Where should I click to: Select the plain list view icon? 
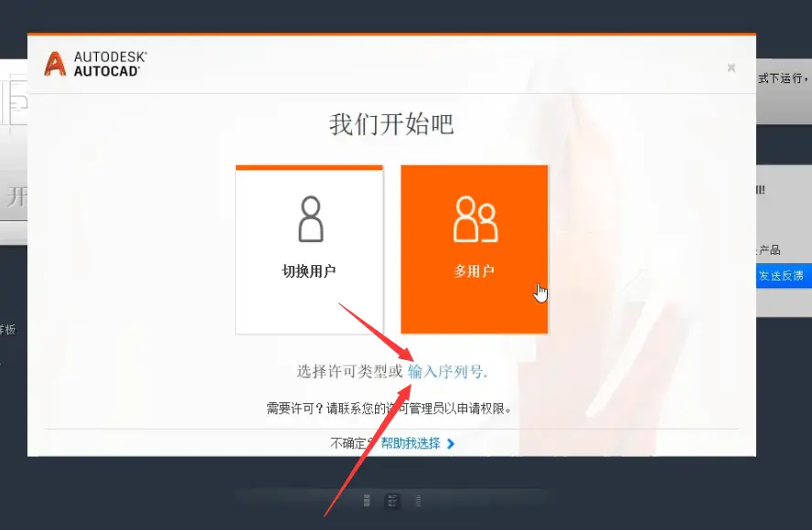(x=417, y=501)
